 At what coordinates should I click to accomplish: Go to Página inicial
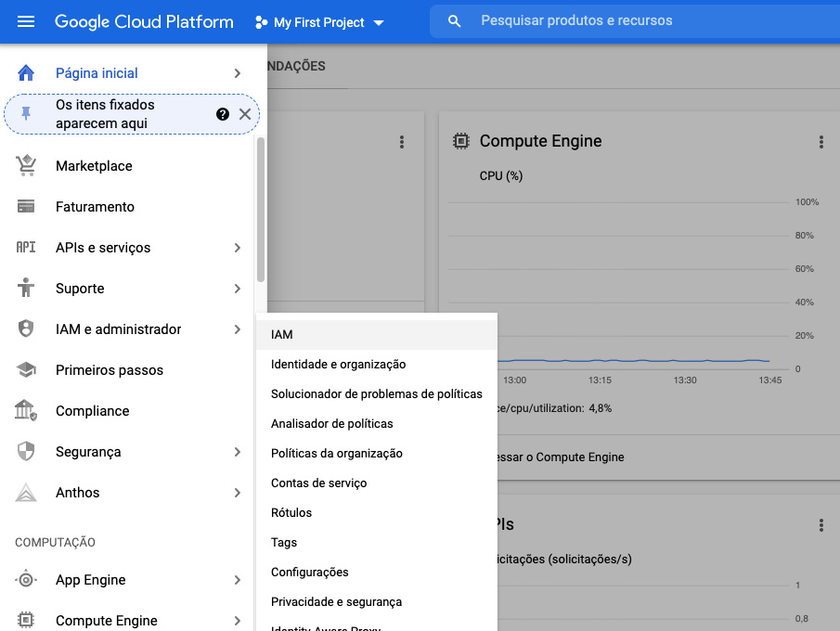tap(97, 73)
